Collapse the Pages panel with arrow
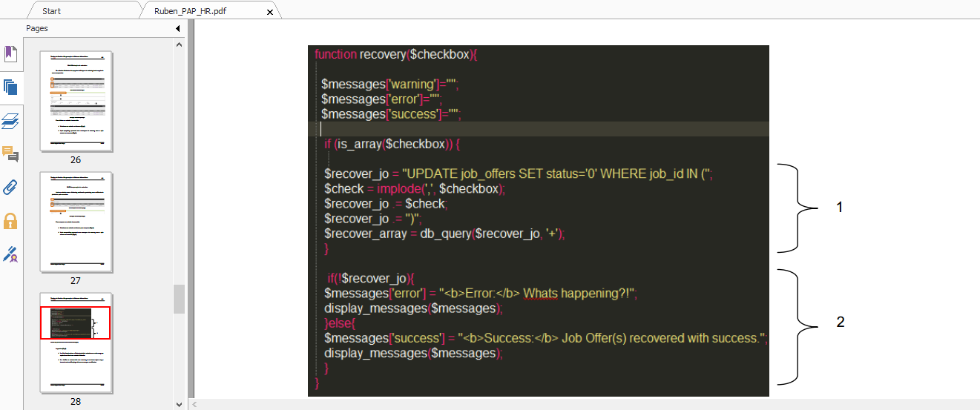This screenshot has width=980, height=410. click(x=178, y=28)
